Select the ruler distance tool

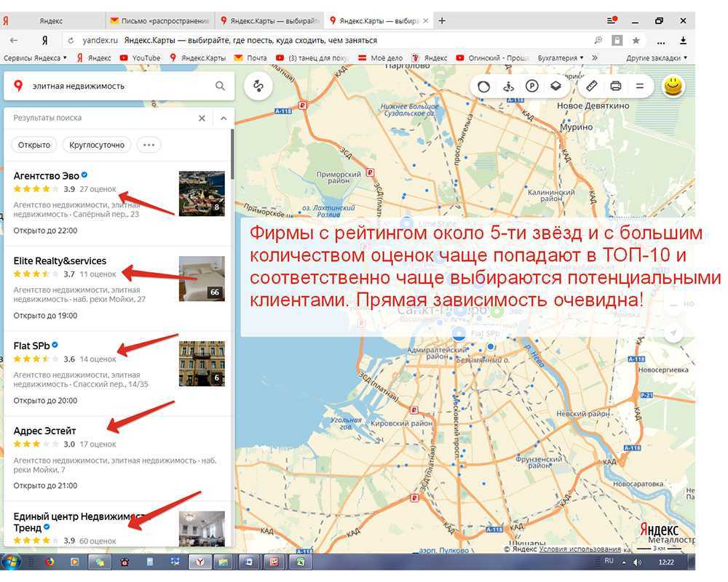591,86
